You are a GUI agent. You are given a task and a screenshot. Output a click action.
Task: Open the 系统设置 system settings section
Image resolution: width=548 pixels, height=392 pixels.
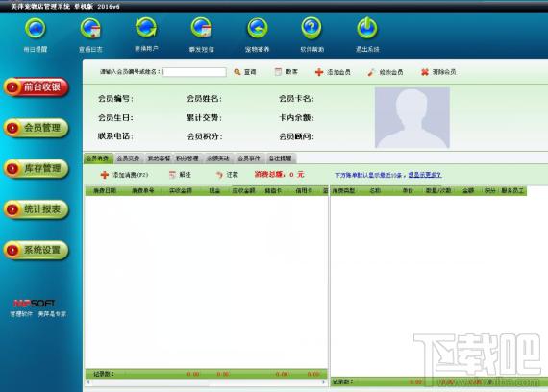click(36, 250)
